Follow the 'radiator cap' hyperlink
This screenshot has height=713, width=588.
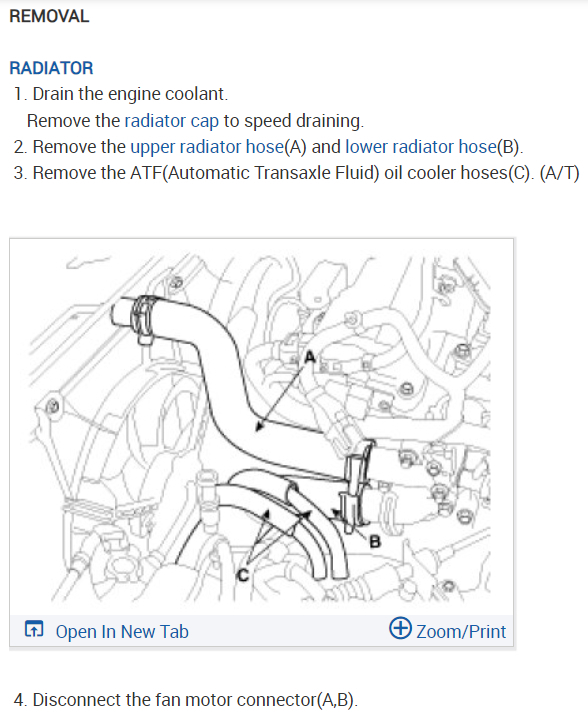171,121
